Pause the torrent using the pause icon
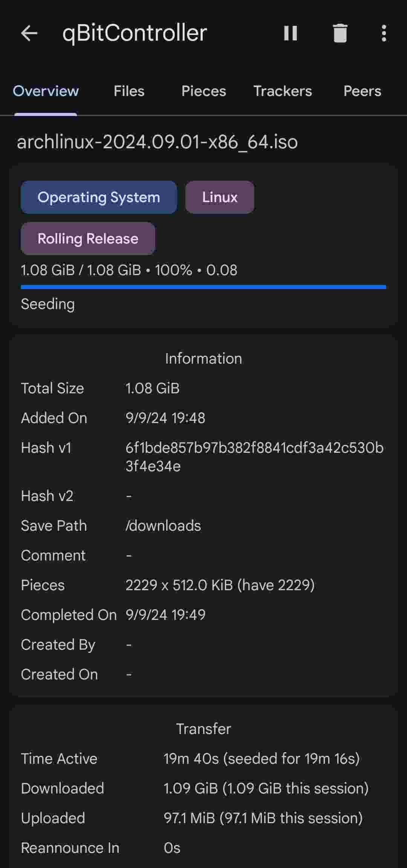 (290, 34)
